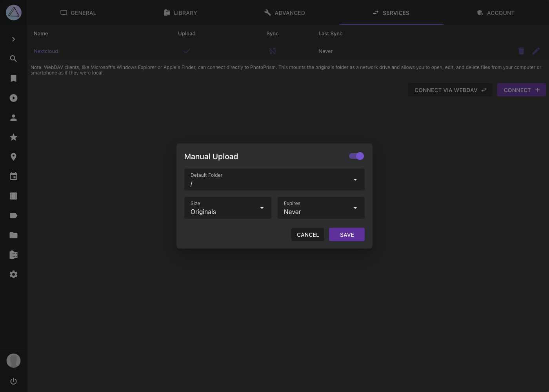The width and height of the screenshot is (549, 392).
Task: Show Favorites via the star icon
Action: point(13,137)
